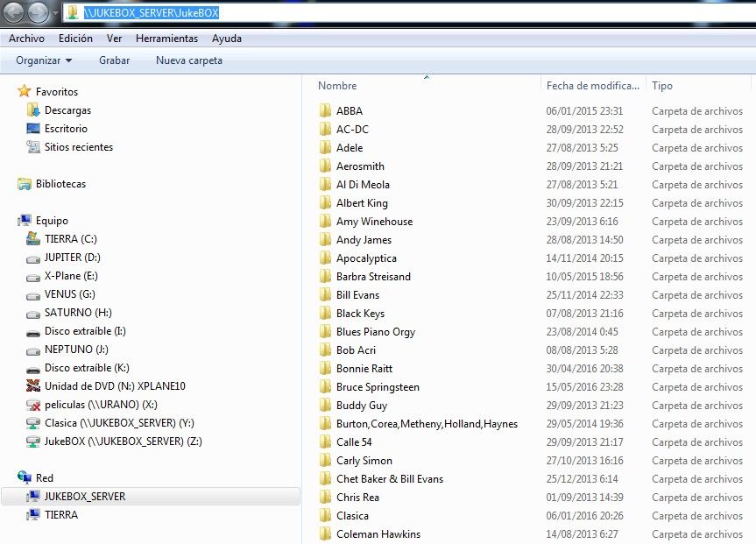Open the Ver menu
Image resolution: width=756 pixels, height=544 pixels.
click(x=114, y=38)
